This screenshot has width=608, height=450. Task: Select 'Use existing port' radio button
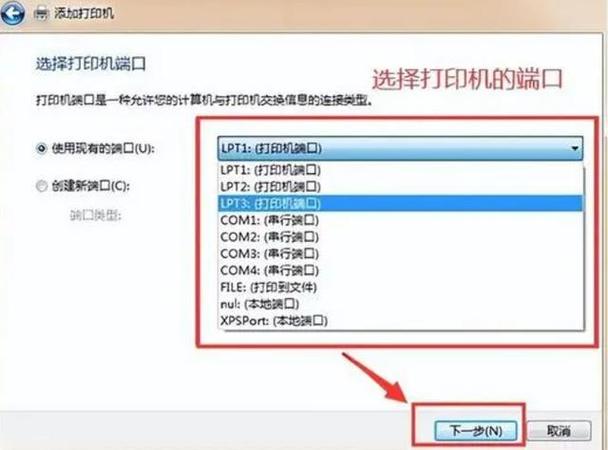pos(41,148)
